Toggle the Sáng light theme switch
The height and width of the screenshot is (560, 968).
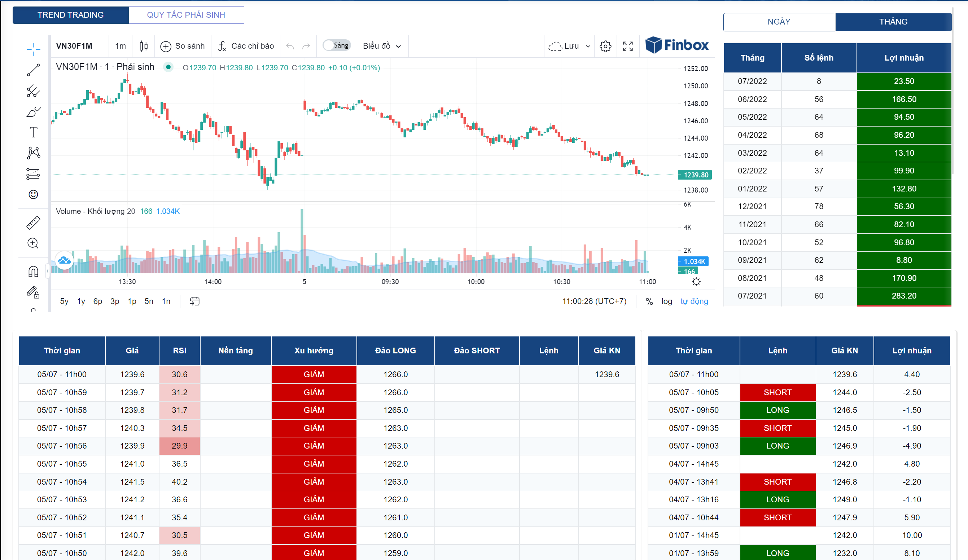click(336, 45)
